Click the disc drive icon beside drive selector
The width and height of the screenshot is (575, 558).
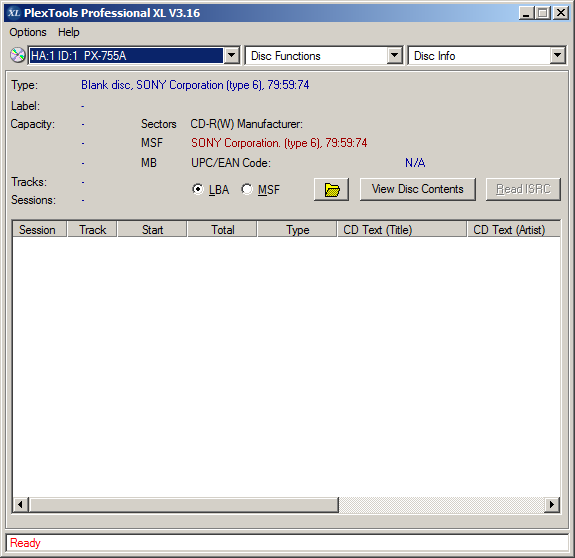tap(17, 55)
